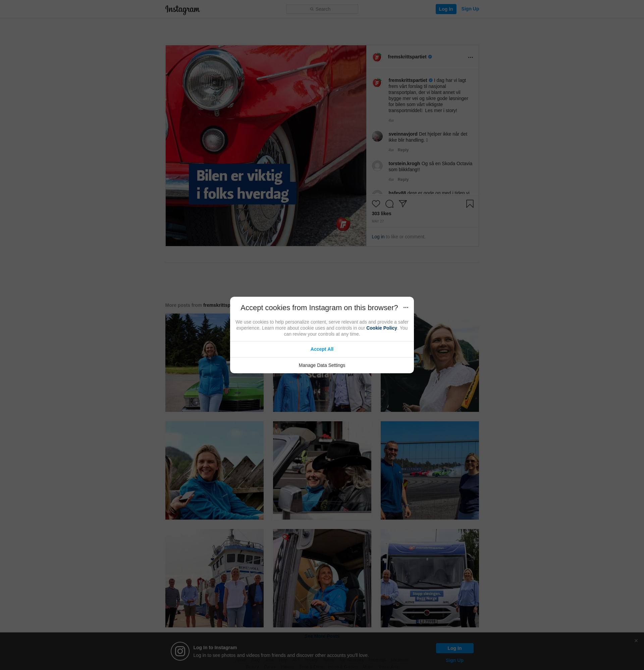
Task: Open fremskrittspartiet username in post header
Action: point(407,57)
